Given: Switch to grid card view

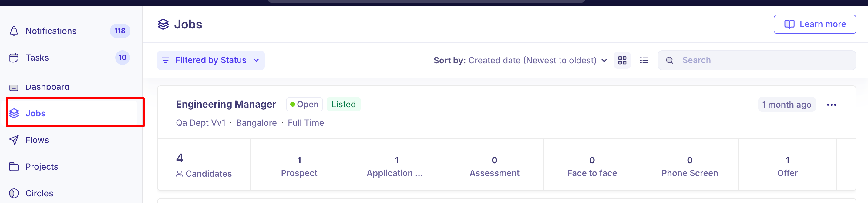Looking at the screenshot, I should [x=622, y=60].
